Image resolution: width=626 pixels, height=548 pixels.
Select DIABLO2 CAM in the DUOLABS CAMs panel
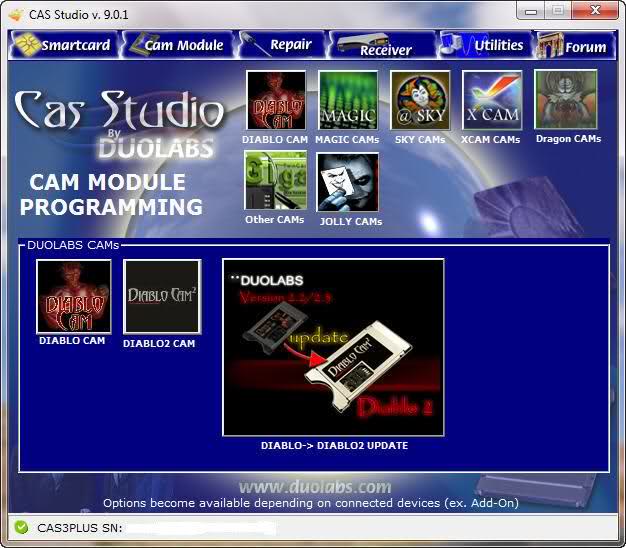[161, 296]
